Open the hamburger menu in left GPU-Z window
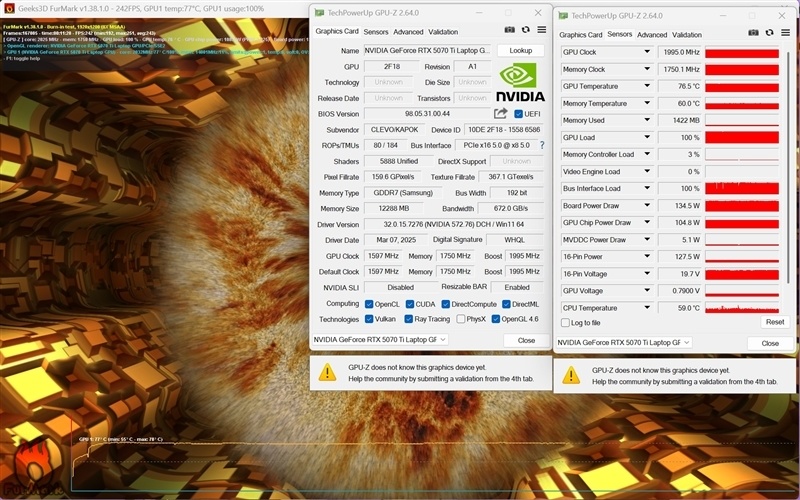 click(x=541, y=30)
